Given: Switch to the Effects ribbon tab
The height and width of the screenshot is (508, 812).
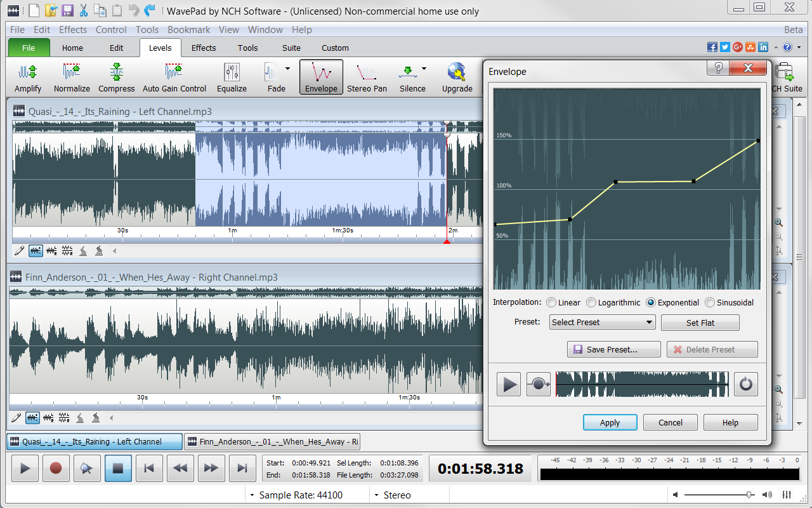Looking at the screenshot, I should [x=203, y=48].
